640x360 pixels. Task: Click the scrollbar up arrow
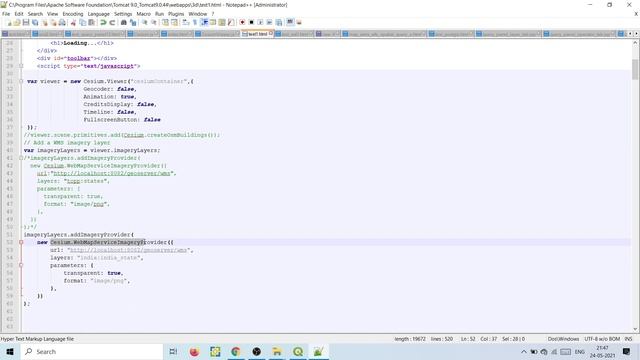(635, 42)
